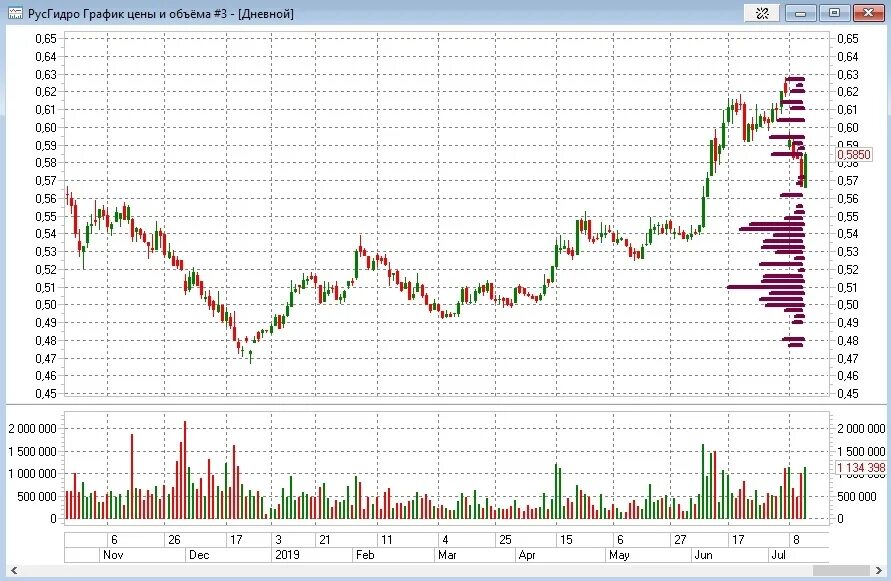Click the date label '8' on time axis

click(x=796, y=540)
